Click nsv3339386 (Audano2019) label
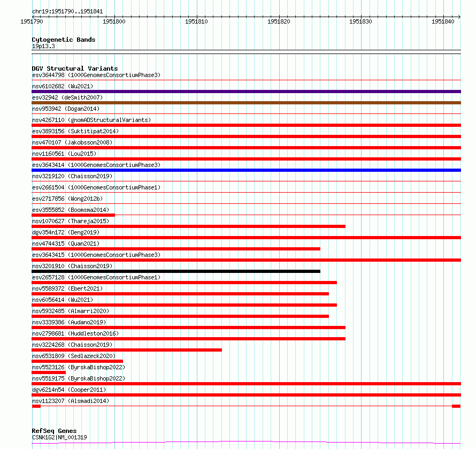This screenshot has width=476, height=449. [x=69, y=322]
